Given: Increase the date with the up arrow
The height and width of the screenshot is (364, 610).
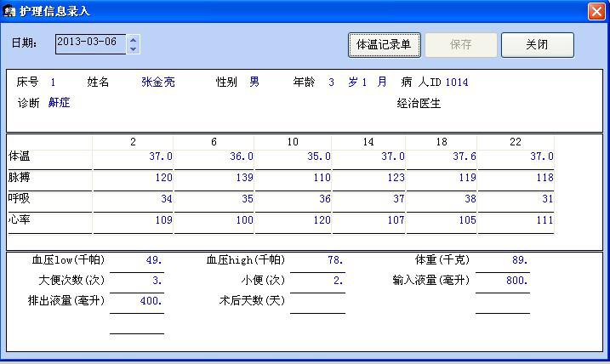Looking at the screenshot, I should coord(133,39).
